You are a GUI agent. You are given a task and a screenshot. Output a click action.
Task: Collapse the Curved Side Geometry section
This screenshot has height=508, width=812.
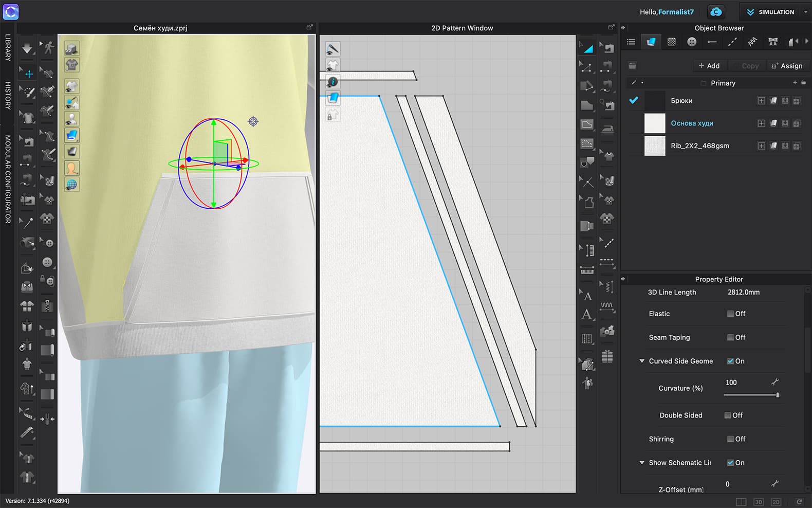pyautogui.click(x=642, y=361)
